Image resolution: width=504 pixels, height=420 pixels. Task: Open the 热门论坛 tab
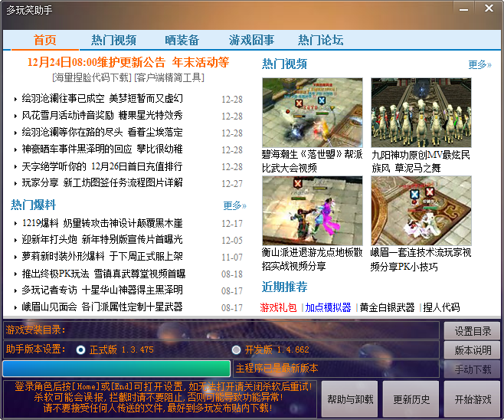320,41
